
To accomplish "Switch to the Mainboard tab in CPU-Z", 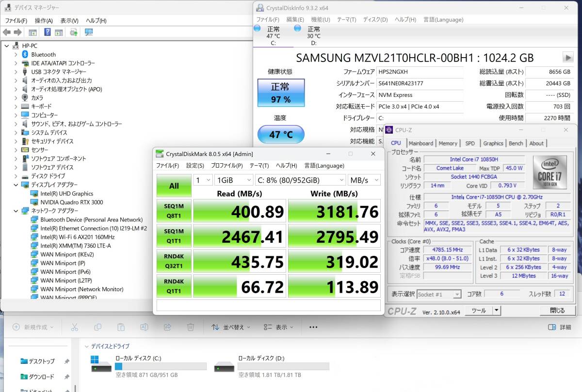I will [x=420, y=143].
